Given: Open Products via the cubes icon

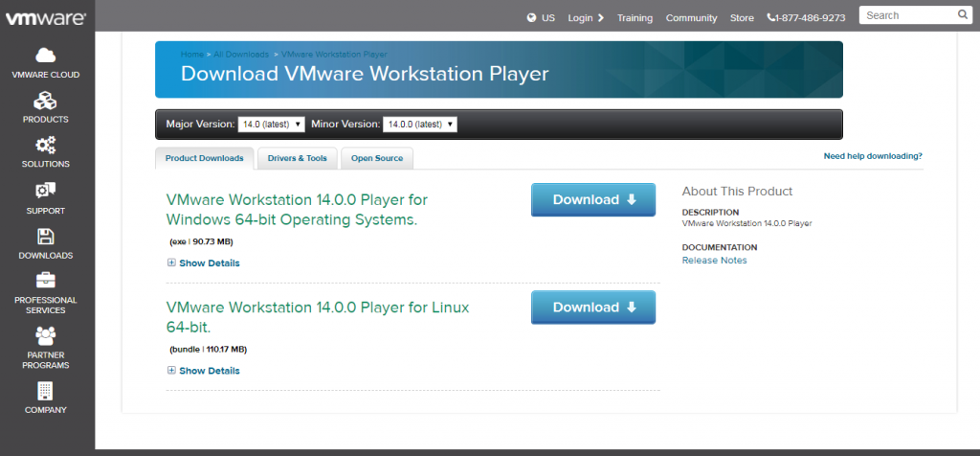Looking at the screenshot, I should 46,100.
